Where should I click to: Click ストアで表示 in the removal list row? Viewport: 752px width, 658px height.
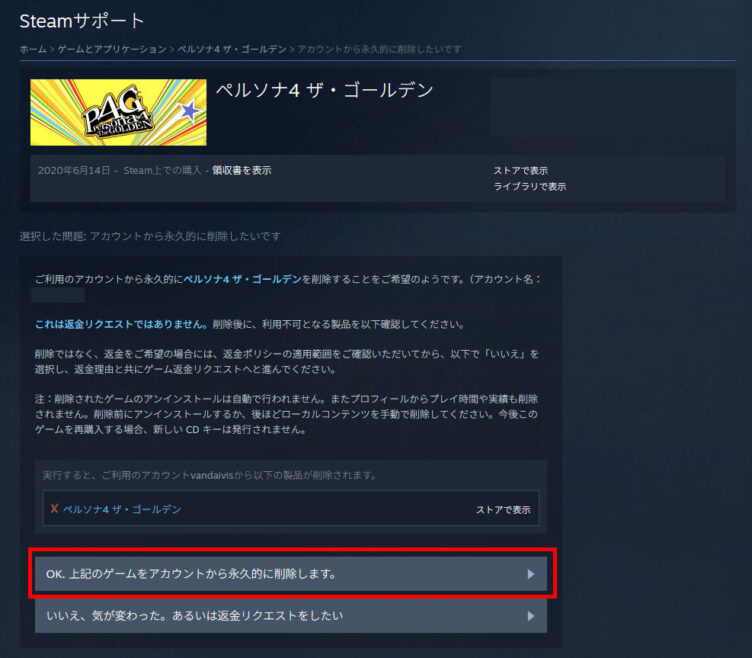[x=503, y=509]
